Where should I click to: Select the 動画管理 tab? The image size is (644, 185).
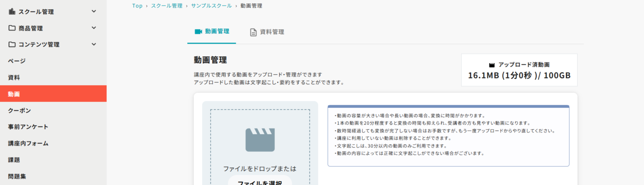click(212, 32)
